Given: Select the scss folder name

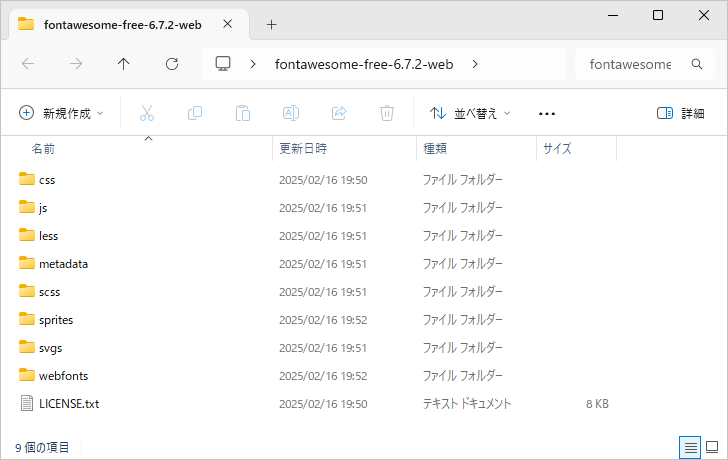Looking at the screenshot, I should tap(50, 292).
